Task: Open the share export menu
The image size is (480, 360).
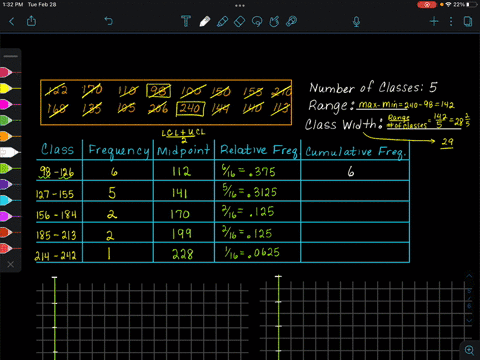Action: click(x=31, y=21)
